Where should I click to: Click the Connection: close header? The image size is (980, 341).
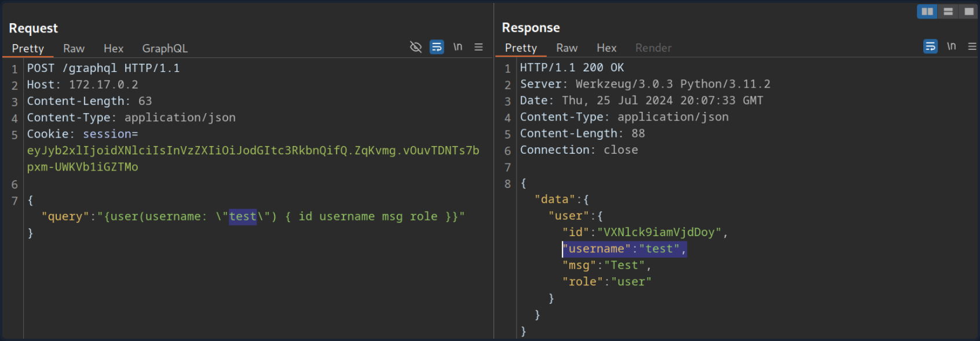pyautogui.click(x=579, y=150)
